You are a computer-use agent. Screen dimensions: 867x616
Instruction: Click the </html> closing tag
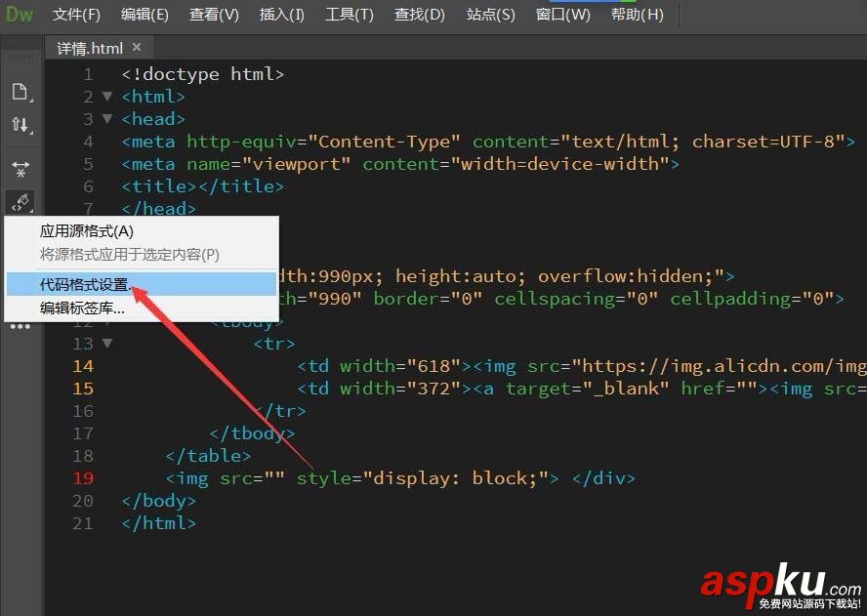point(159,523)
